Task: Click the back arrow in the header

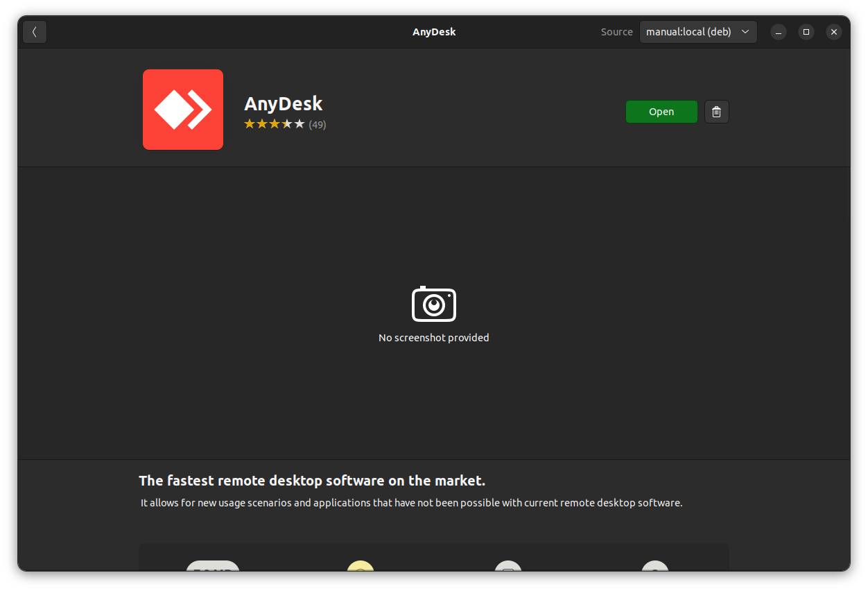Action: click(34, 31)
